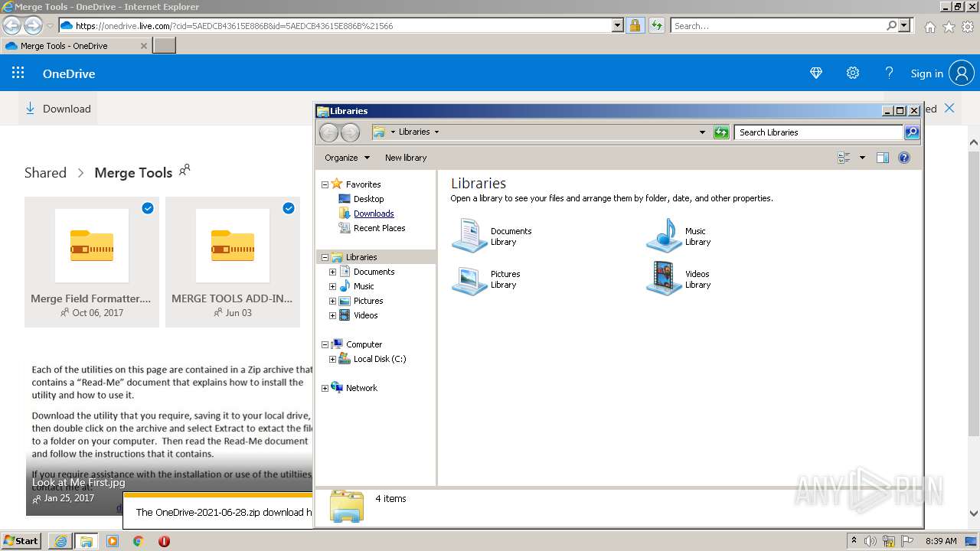The width and height of the screenshot is (980, 551).
Task: Open a new IE tab
Action: (x=165, y=46)
